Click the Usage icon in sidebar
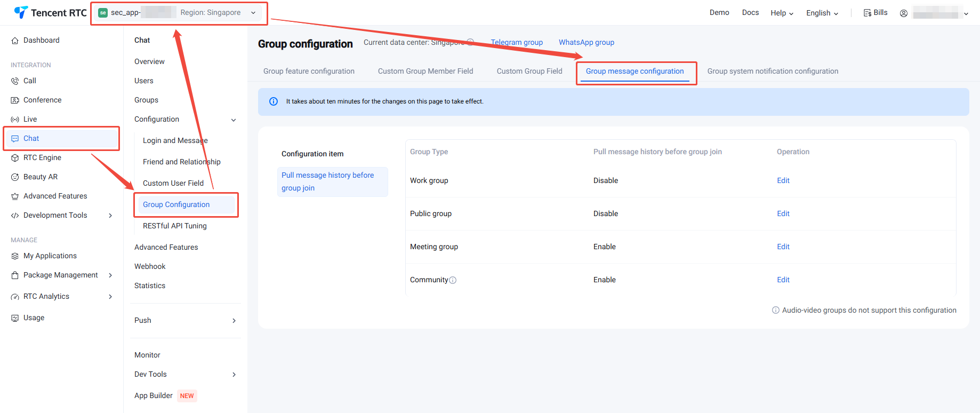 coord(15,318)
